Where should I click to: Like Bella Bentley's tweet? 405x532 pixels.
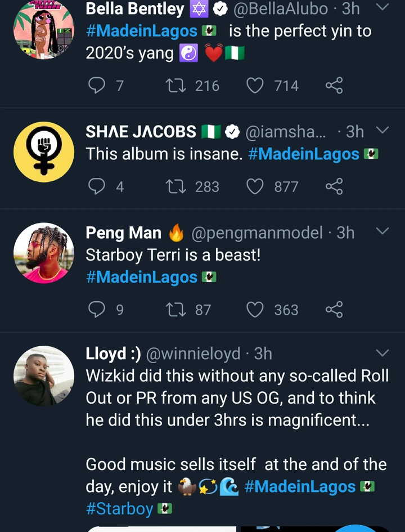pyautogui.click(x=255, y=86)
